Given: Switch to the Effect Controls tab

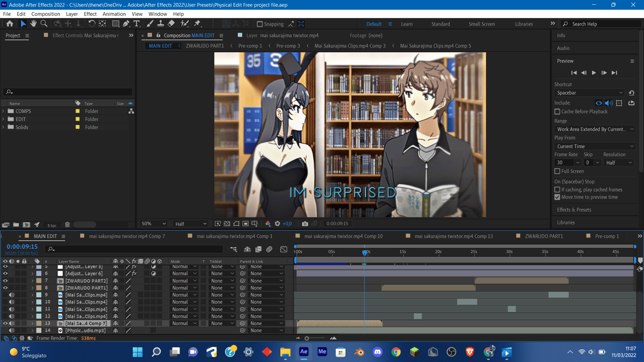Looking at the screenshot, I should (x=85, y=36).
